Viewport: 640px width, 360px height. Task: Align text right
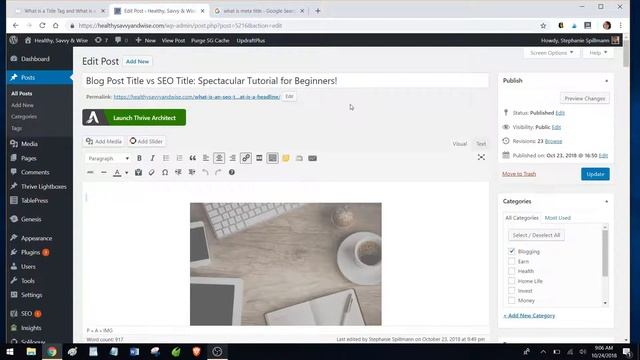(x=233, y=158)
